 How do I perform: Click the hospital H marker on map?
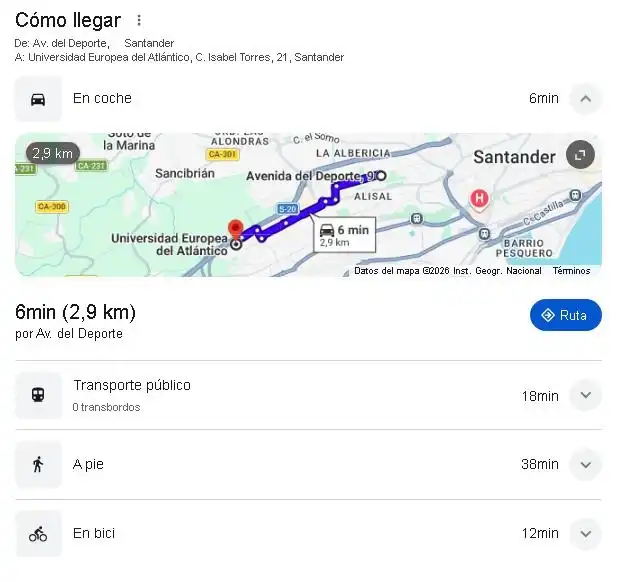[479, 200]
